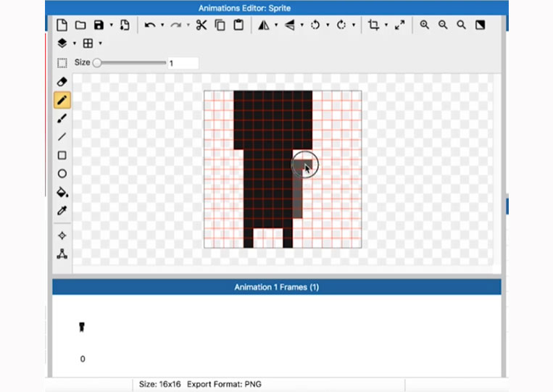This screenshot has height=392, width=553.
Task: Select the origin point crosshair tool
Action: [62, 235]
